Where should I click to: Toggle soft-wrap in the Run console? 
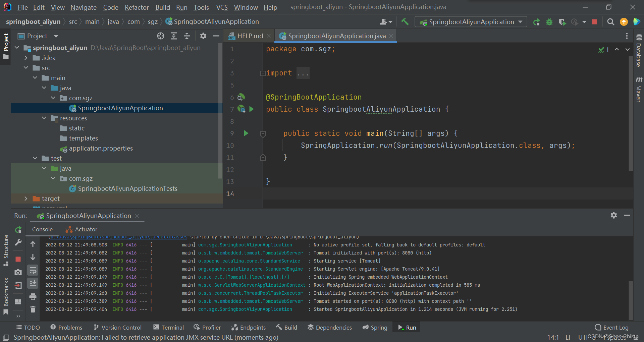tap(33, 270)
